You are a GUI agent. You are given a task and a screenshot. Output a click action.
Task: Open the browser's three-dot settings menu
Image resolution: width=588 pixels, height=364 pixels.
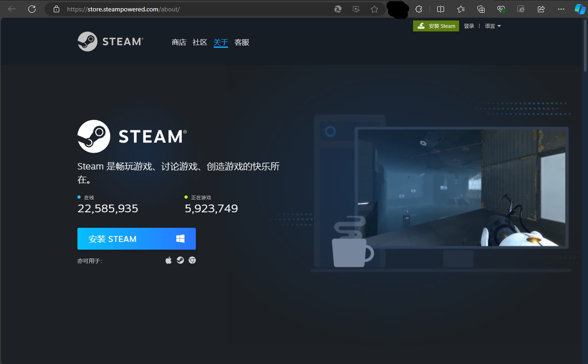point(561,9)
